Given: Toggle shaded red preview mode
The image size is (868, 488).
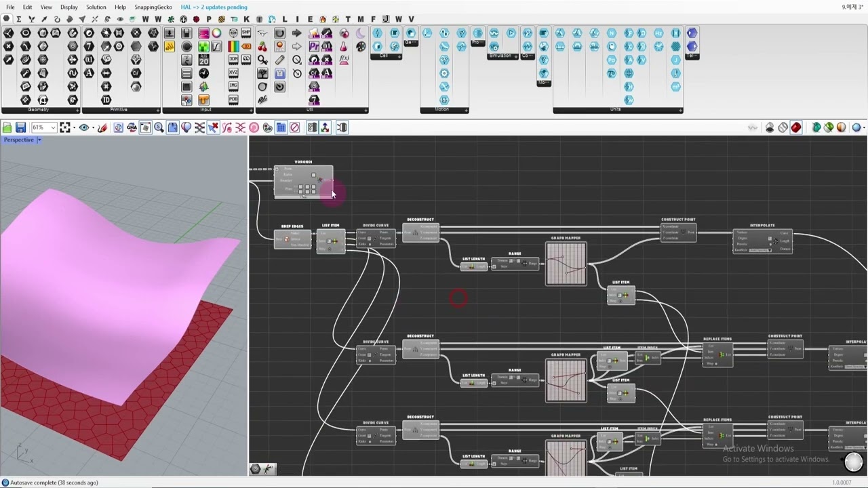Looking at the screenshot, I should click(x=795, y=127).
